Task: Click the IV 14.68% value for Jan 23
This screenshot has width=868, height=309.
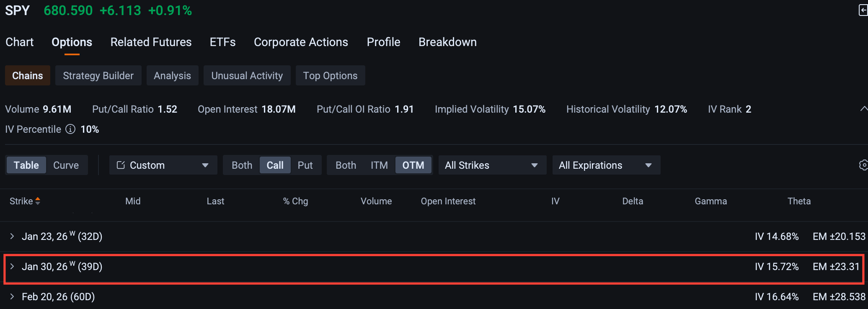Action: (x=777, y=236)
